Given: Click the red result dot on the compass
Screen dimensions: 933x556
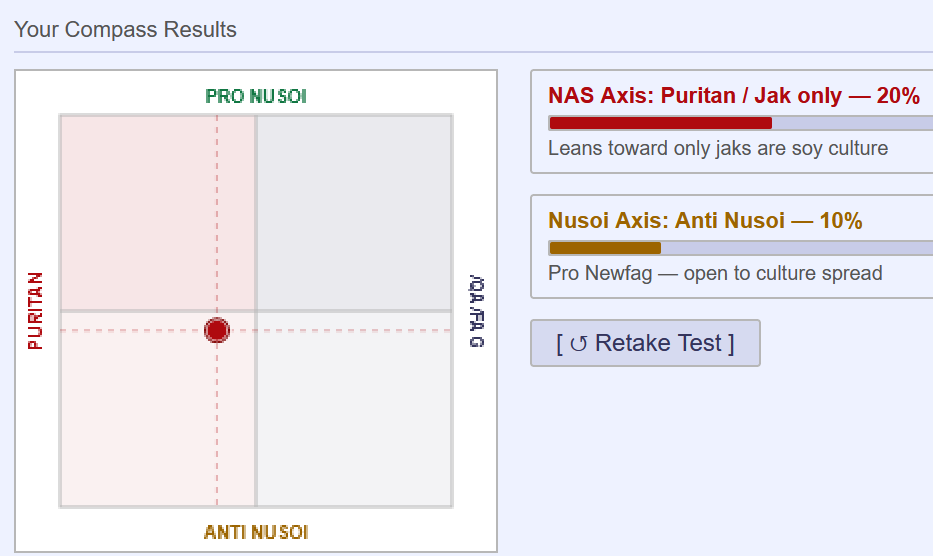Looking at the screenshot, I should point(217,330).
